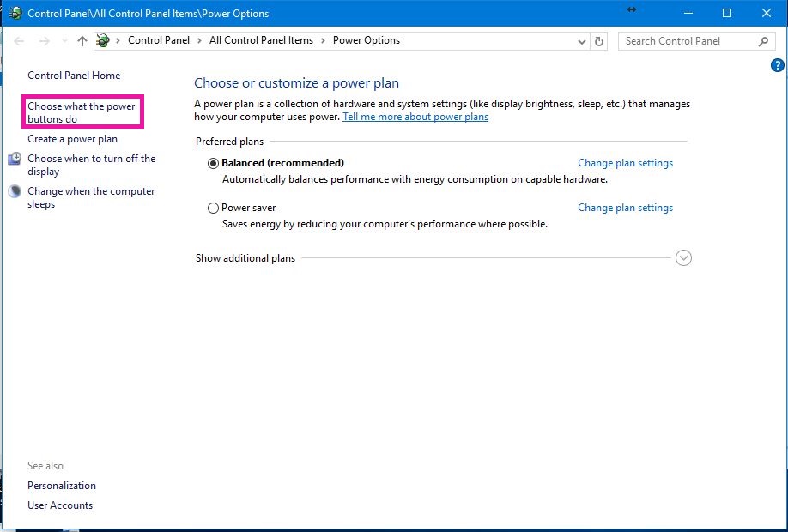Change plan settings for Balanced plan
The width and height of the screenshot is (788, 532).
[x=625, y=163]
